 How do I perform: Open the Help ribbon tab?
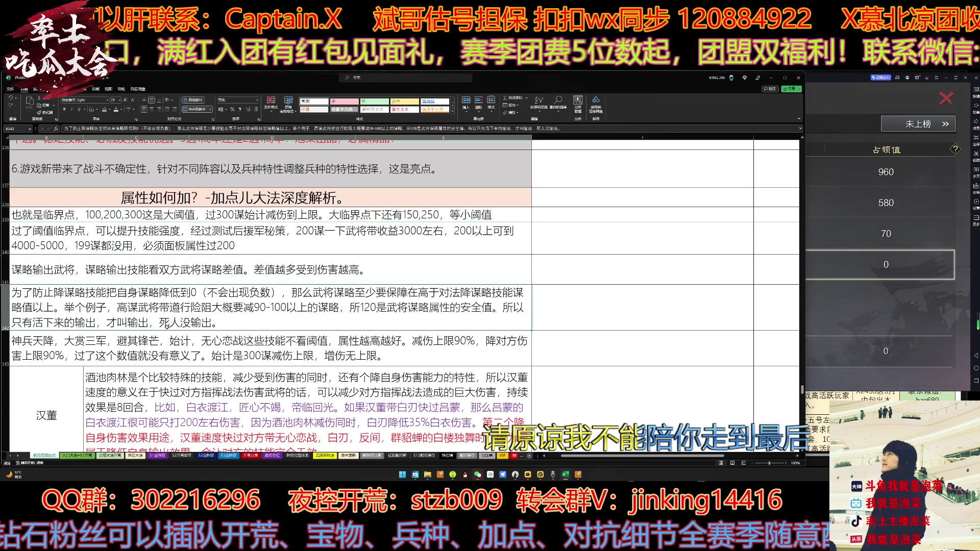pos(121,89)
